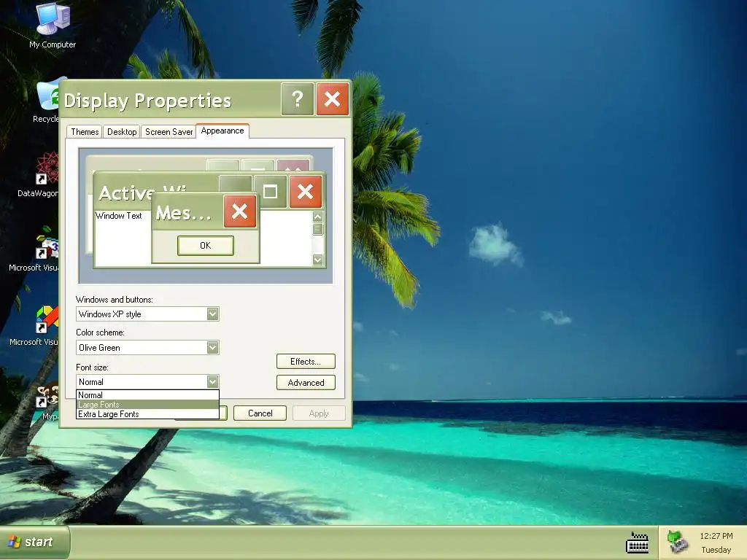Switch to the Screen Saver tab
Screen dimensions: 747x560
169,132
